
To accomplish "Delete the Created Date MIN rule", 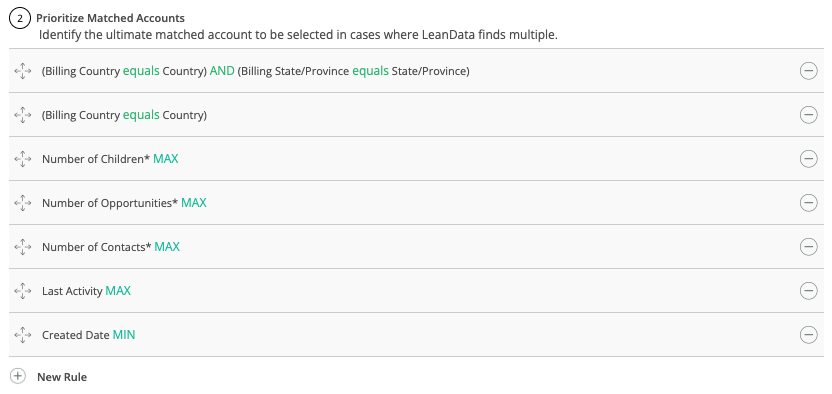I will [808, 335].
